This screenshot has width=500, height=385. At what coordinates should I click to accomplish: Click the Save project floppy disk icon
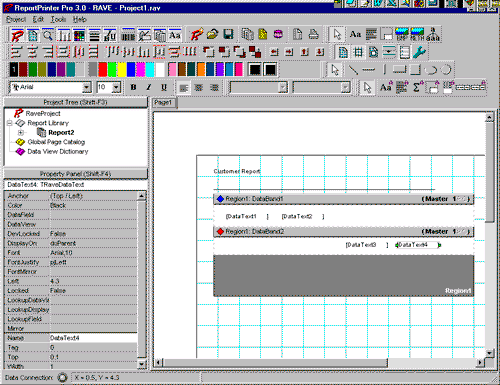pos(228,35)
